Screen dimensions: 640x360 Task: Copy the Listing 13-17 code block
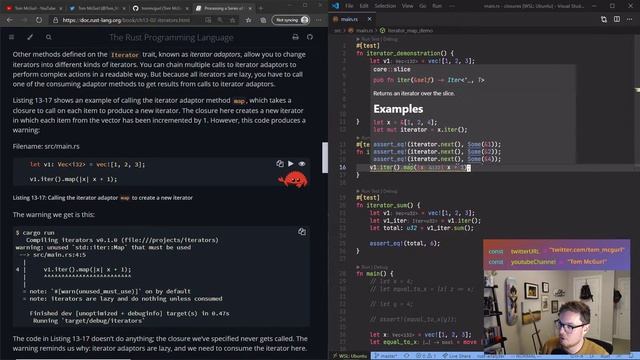280,164
